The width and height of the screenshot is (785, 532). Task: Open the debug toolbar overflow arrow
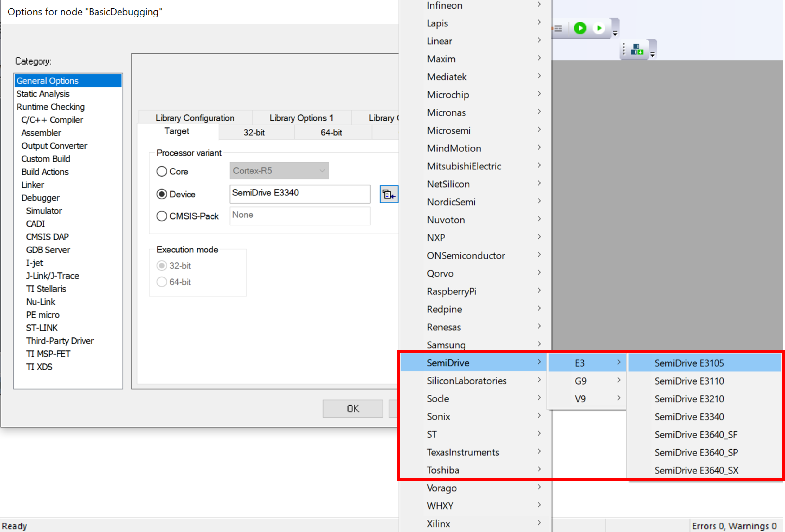615,33
